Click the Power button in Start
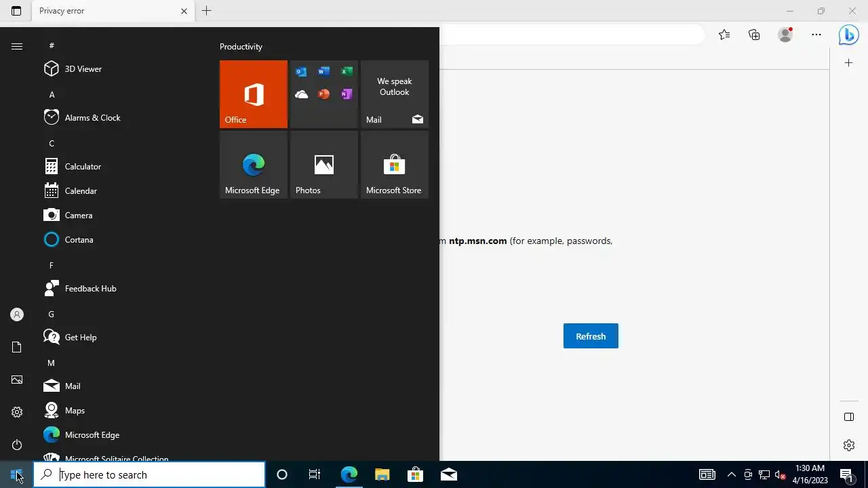The image size is (868, 488). 17,445
